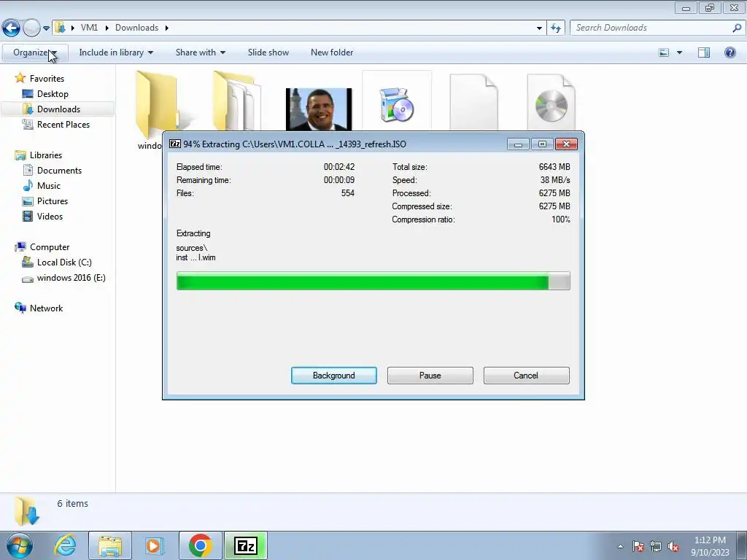Open the Windows Start menu
The height and width of the screenshot is (560, 747).
click(19, 545)
